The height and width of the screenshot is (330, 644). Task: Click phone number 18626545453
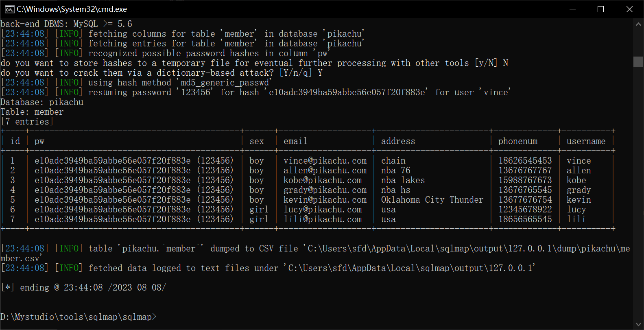pos(525,161)
